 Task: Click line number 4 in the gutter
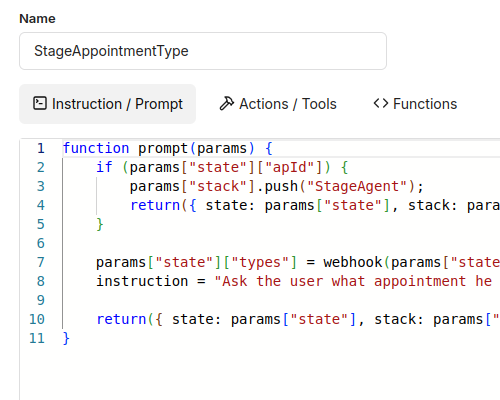tap(41, 205)
